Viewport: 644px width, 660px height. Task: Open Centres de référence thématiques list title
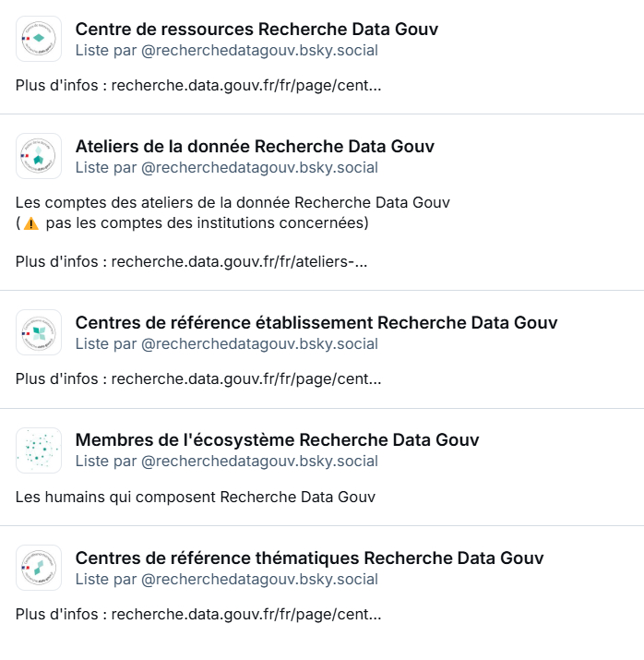point(309,558)
